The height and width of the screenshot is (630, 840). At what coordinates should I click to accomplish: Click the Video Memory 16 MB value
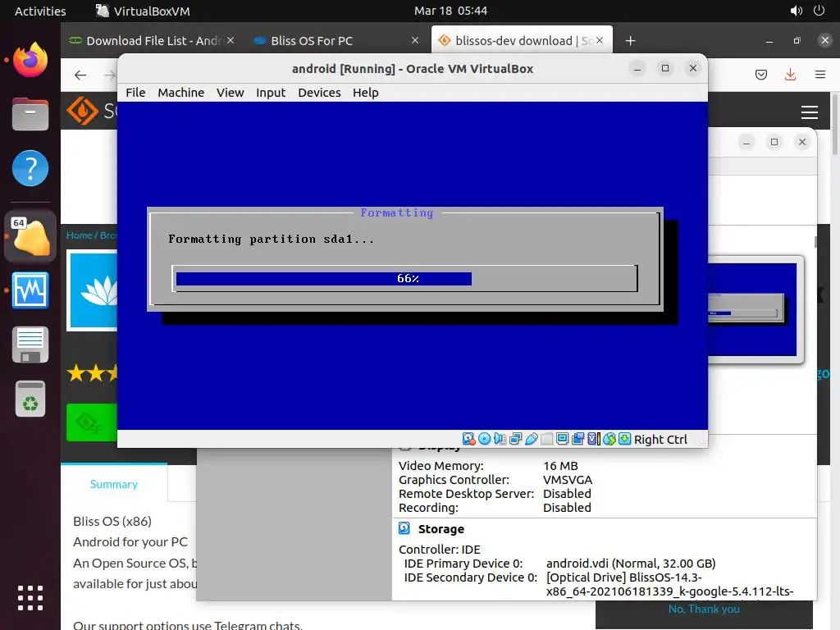pos(560,466)
